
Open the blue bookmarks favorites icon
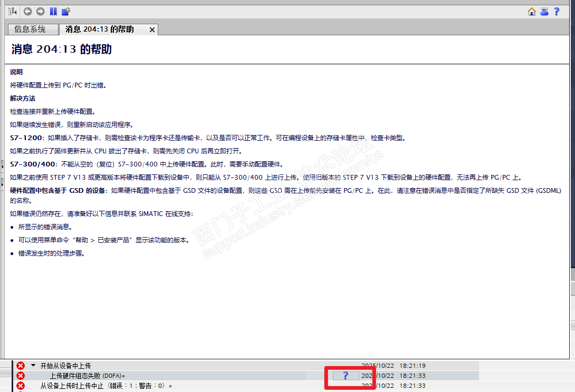[x=53, y=12]
